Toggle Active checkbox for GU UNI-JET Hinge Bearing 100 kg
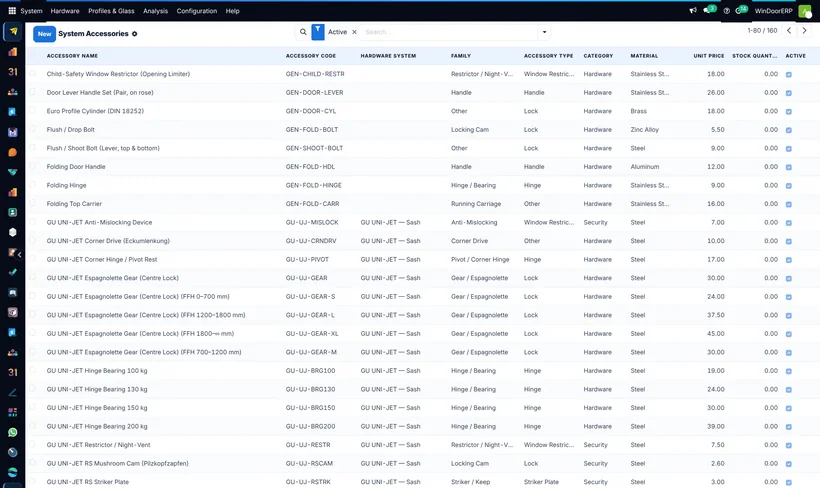 pyautogui.click(x=789, y=371)
